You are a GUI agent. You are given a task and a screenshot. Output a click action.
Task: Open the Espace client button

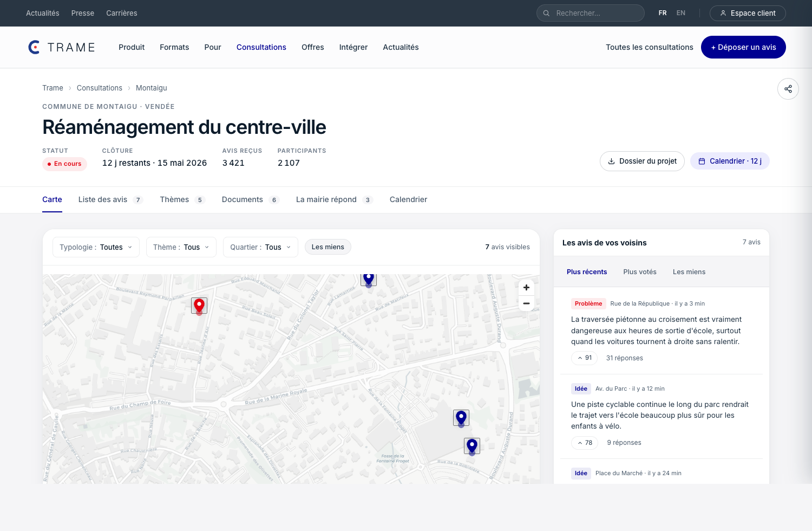click(748, 13)
